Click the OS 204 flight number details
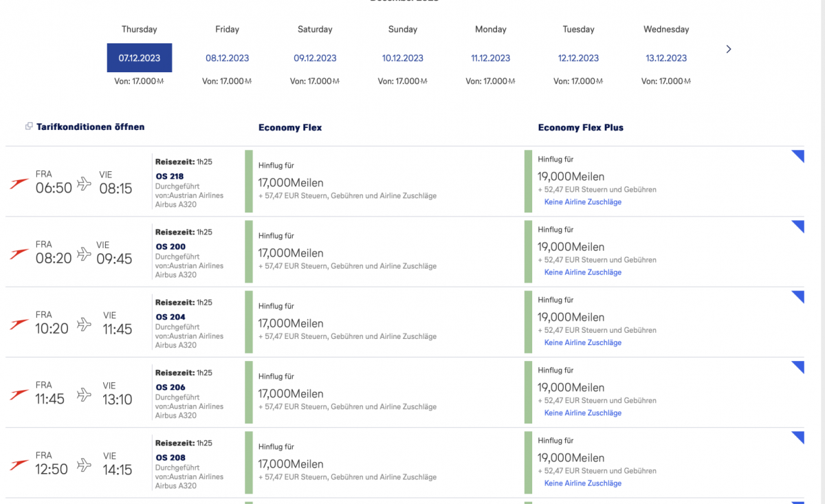 (x=170, y=317)
